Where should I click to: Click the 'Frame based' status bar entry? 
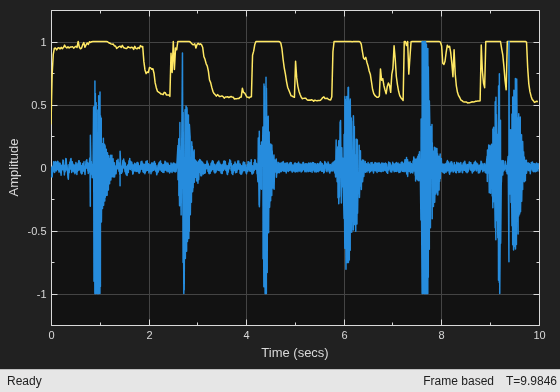click(x=458, y=381)
